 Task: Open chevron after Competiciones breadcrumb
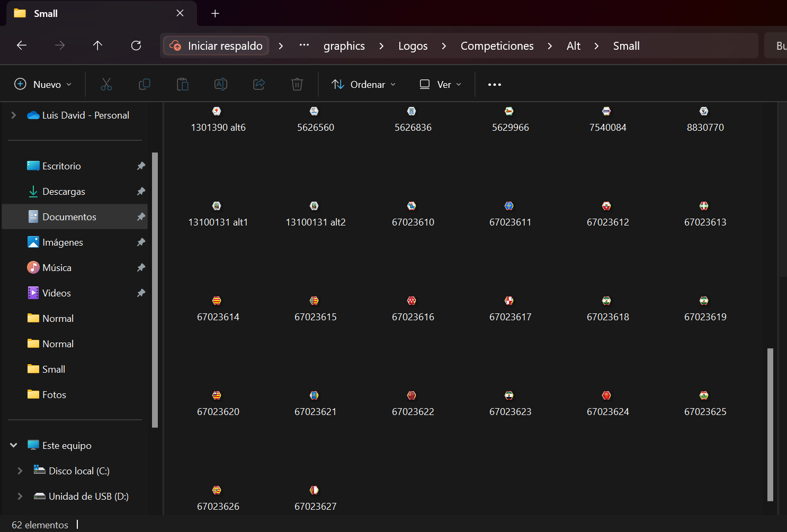pyautogui.click(x=550, y=46)
